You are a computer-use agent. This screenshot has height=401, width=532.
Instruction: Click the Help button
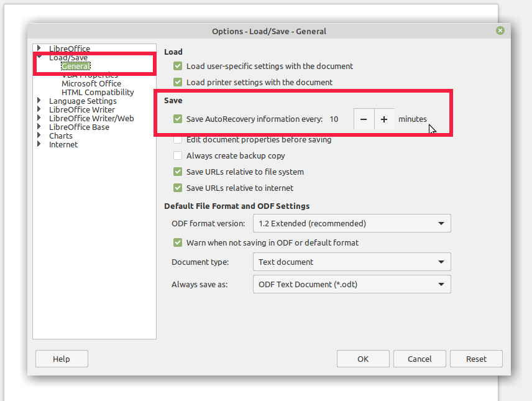(x=62, y=359)
